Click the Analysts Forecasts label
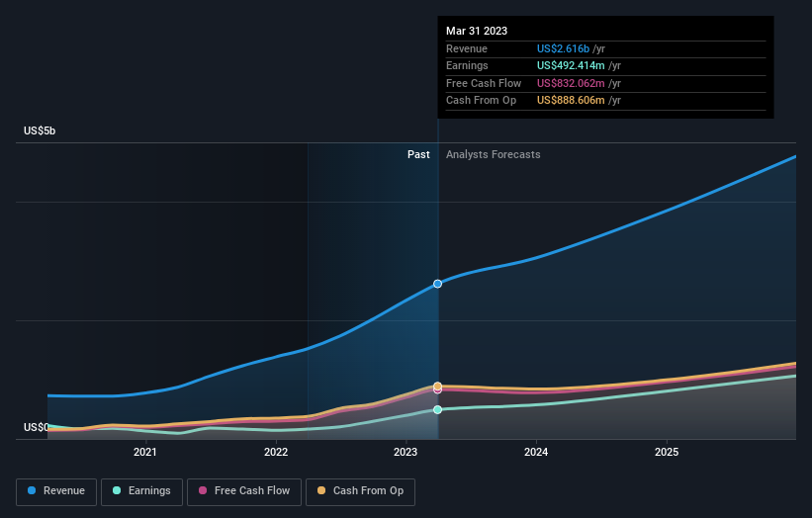The height and width of the screenshot is (518, 812). 493,154
